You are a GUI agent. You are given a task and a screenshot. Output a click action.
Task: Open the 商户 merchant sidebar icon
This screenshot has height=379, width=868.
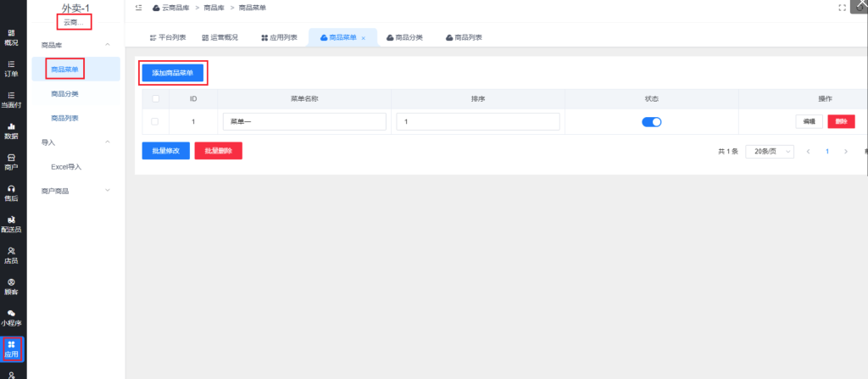click(11, 162)
